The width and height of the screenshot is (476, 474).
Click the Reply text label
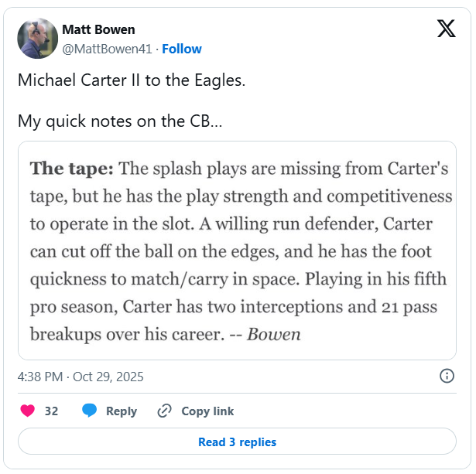(122, 411)
